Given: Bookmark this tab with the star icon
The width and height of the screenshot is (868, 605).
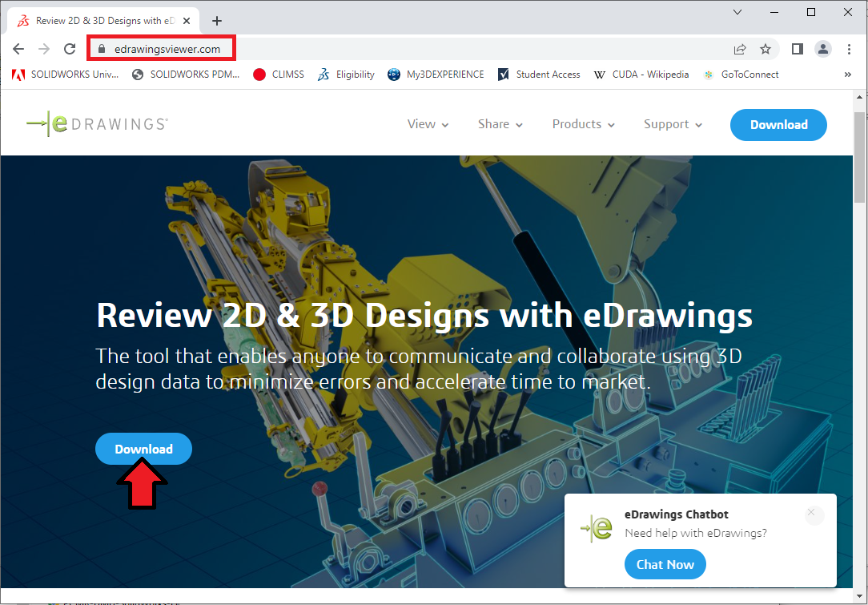Looking at the screenshot, I should click(766, 49).
